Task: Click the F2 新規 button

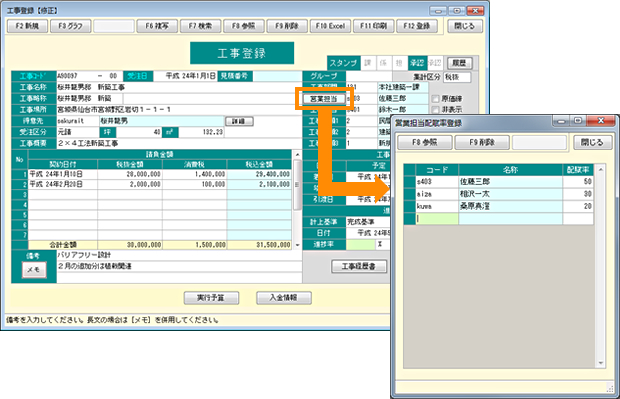Action: [x=27, y=26]
